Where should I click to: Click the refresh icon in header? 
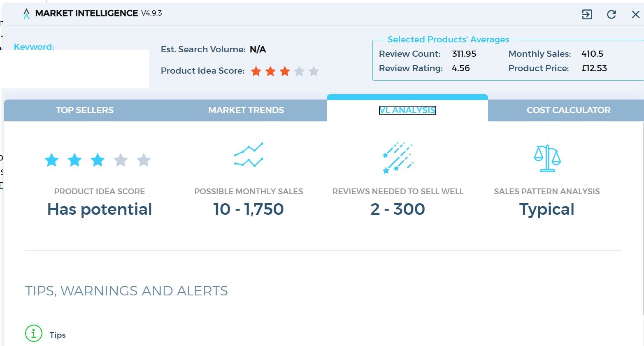coord(611,15)
